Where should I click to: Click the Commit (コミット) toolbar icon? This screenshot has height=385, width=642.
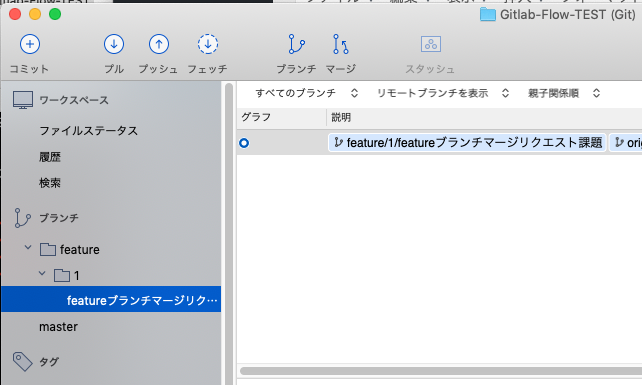pyautogui.click(x=30, y=44)
